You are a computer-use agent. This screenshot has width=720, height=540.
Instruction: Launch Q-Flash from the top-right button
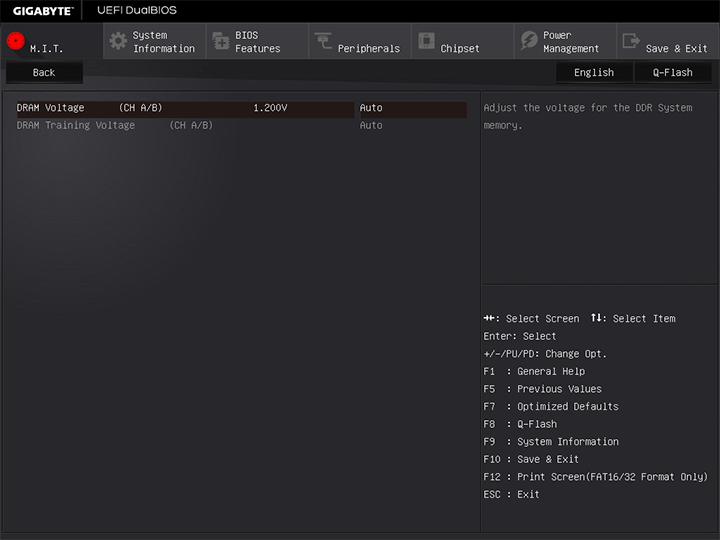672,73
